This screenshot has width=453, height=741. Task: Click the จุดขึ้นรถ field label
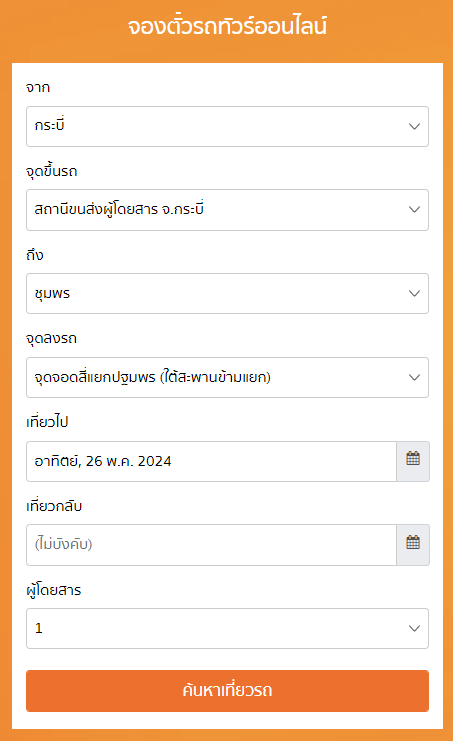point(51,171)
